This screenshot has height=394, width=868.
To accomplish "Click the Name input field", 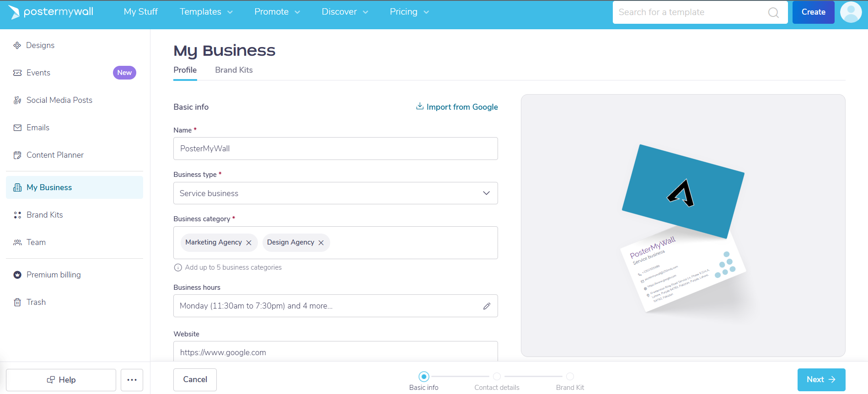I will [x=335, y=149].
